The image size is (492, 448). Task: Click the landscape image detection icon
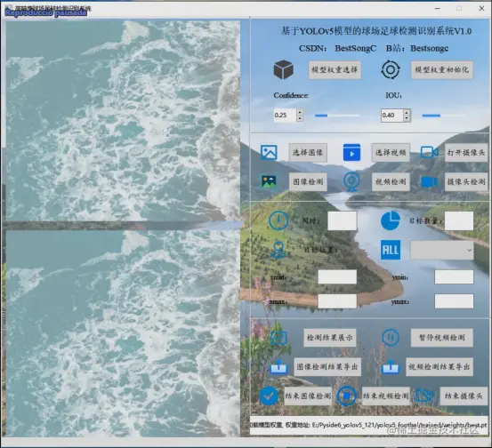coord(269,181)
